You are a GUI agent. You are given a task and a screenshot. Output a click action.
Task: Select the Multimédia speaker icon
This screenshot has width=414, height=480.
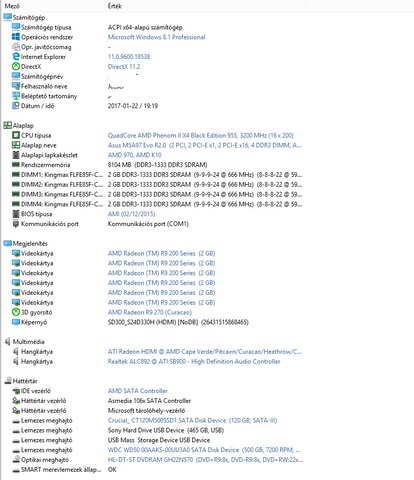(x=8, y=342)
